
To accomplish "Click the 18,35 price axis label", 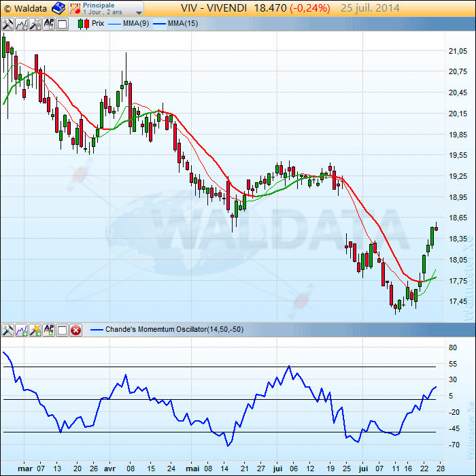I will pos(458,239).
